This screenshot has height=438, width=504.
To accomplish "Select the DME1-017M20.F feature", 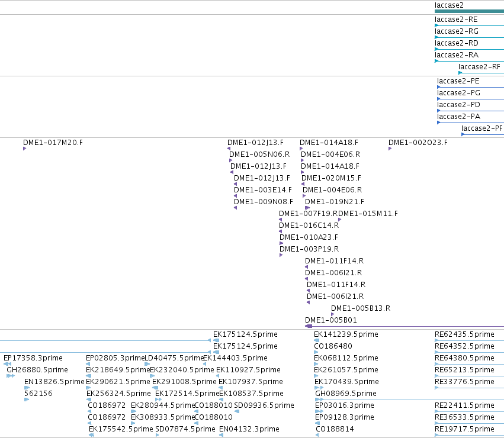I will 53,143.
